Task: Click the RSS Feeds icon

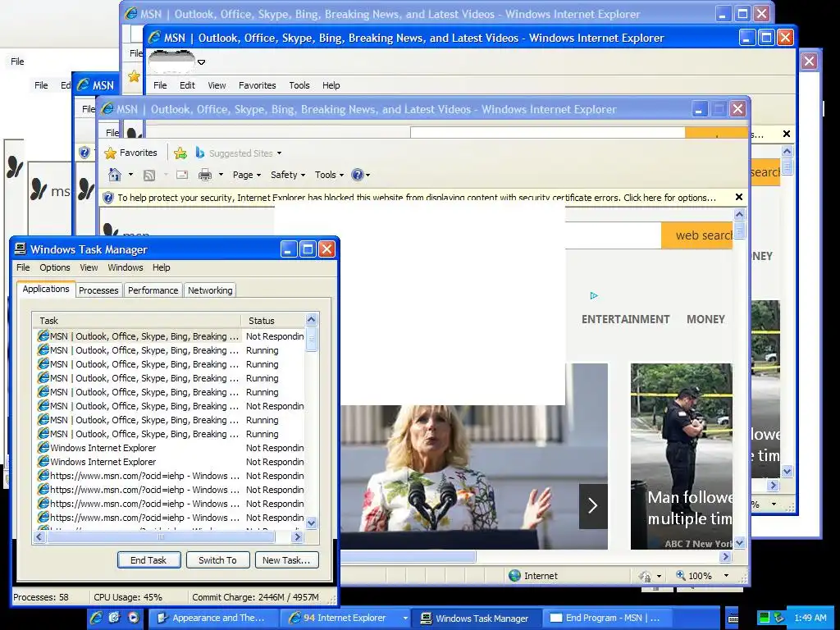Action: 149,176
